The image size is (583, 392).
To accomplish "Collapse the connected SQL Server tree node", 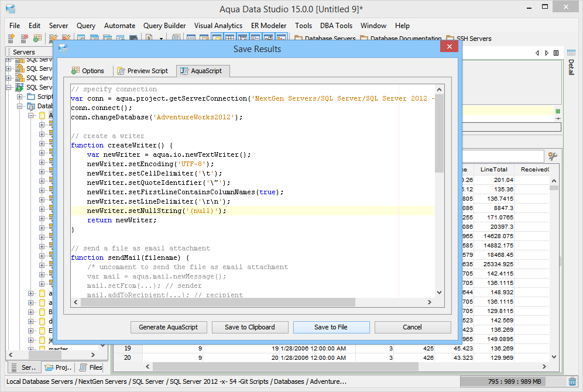I will pyautogui.click(x=9, y=87).
